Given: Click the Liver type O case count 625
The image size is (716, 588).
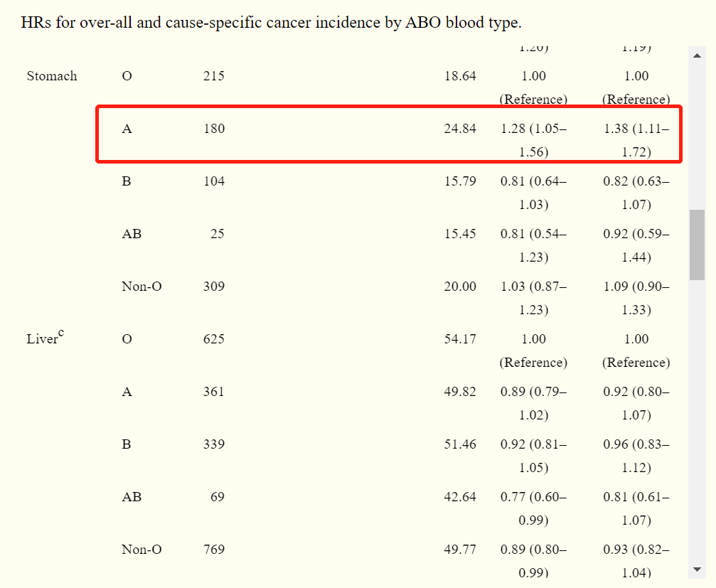Looking at the screenshot, I should [213, 339].
